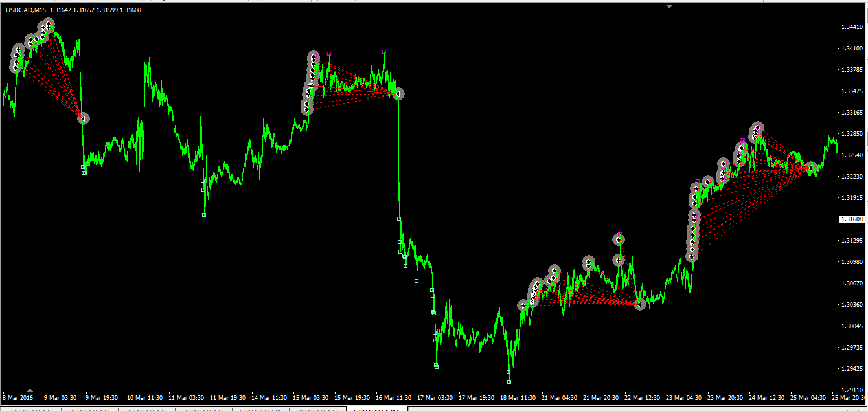The image size is (868, 411).
Task: Click the 1.33785 price scale label
Action: point(852,70)
